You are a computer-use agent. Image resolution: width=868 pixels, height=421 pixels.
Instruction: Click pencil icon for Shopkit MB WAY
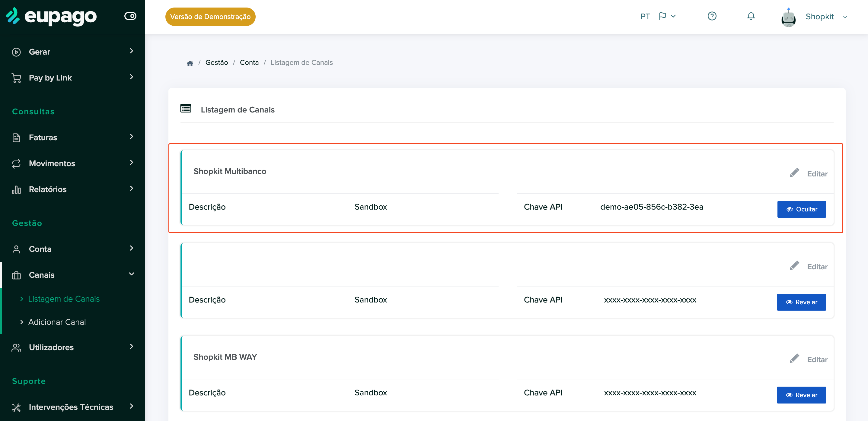[794, 358]
